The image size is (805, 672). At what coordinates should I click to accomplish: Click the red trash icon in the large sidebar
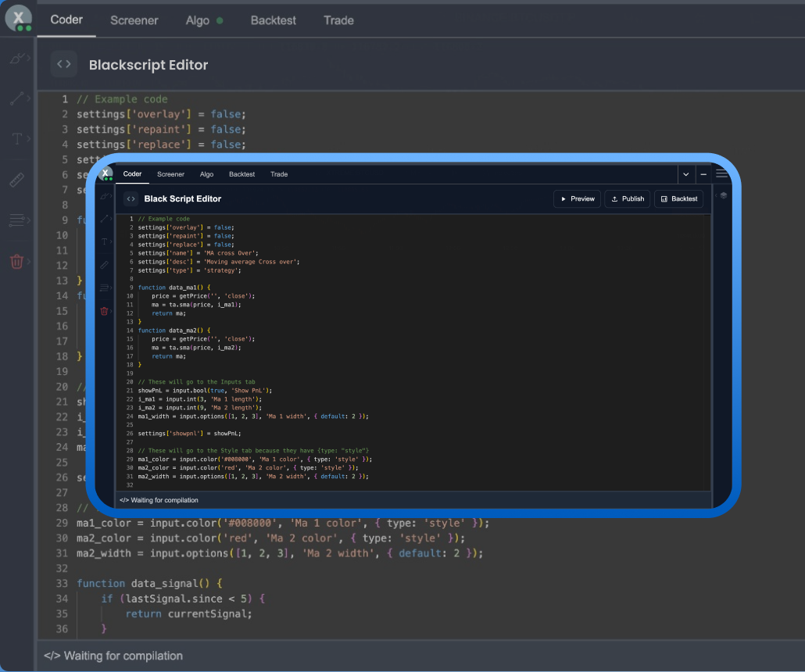click(x=16, y=261)
